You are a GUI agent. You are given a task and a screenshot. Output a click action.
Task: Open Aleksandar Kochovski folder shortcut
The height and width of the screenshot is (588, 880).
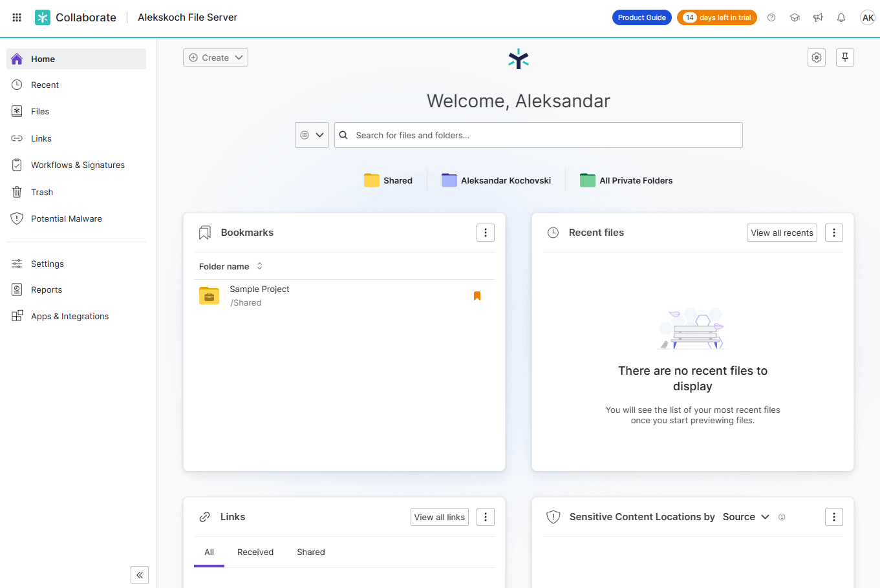coord(496,180)
